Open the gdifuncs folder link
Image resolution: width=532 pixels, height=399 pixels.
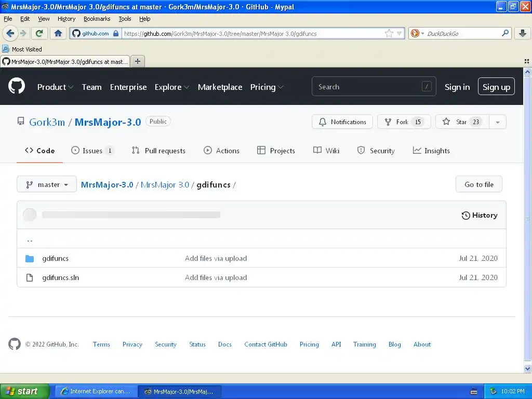tap(55, 259)
